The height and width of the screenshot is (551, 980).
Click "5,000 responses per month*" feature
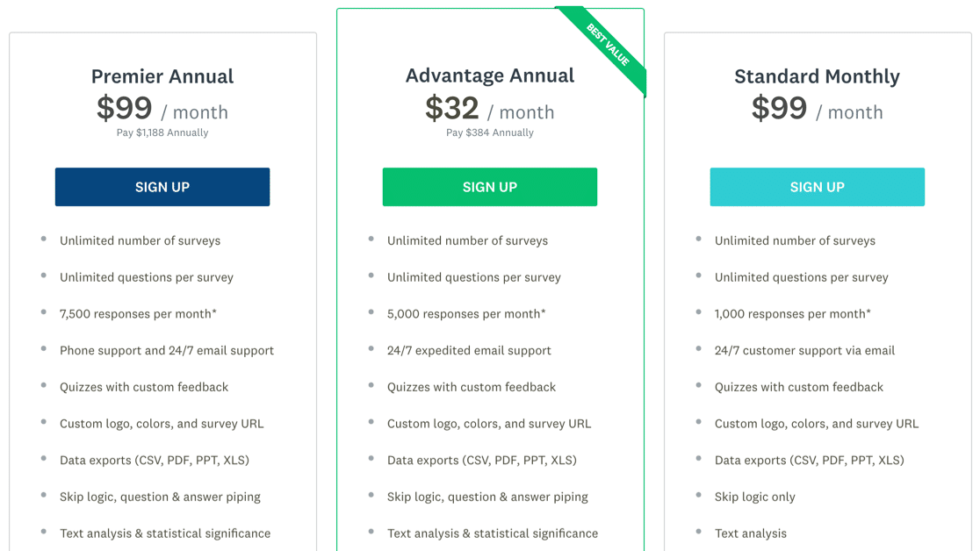click(466, 314)
